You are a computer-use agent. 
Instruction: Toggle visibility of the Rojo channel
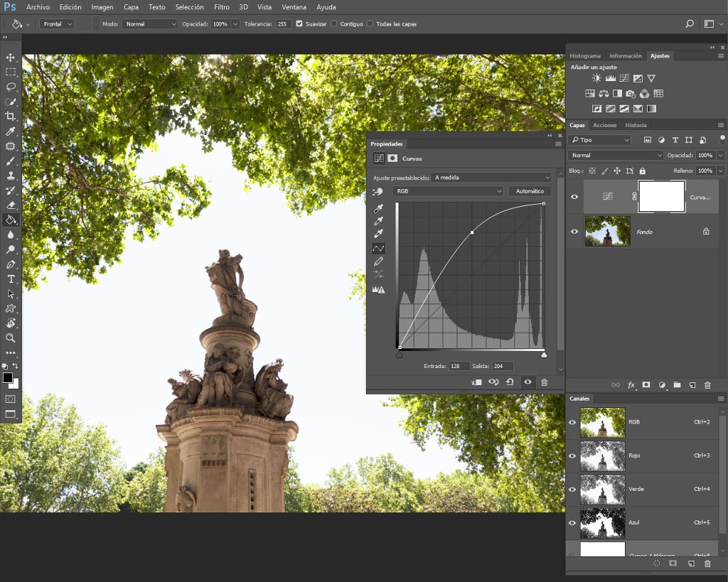[x=572, y=456]
